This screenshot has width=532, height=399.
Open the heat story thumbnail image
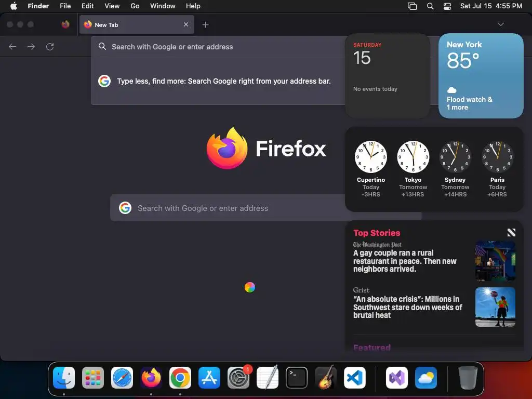495,307
